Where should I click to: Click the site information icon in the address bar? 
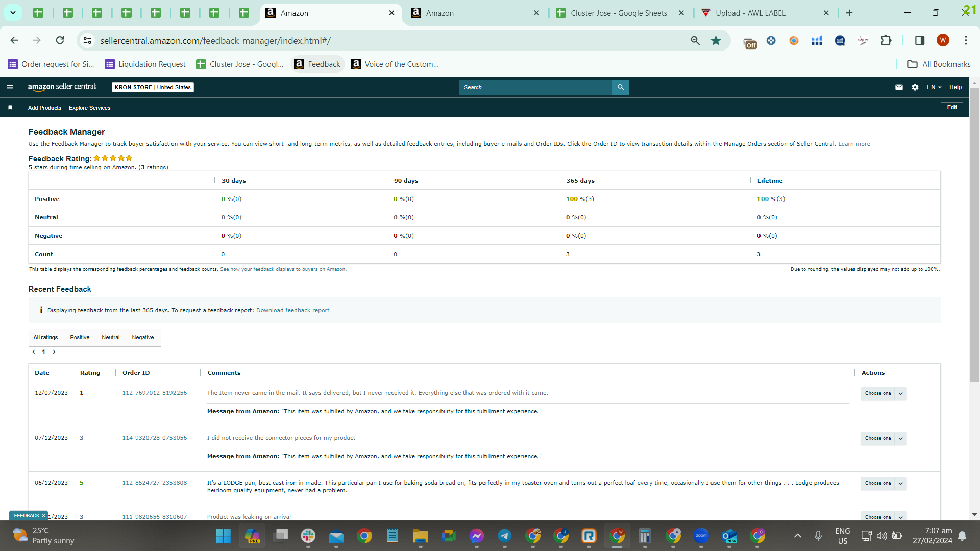point(88,40)
